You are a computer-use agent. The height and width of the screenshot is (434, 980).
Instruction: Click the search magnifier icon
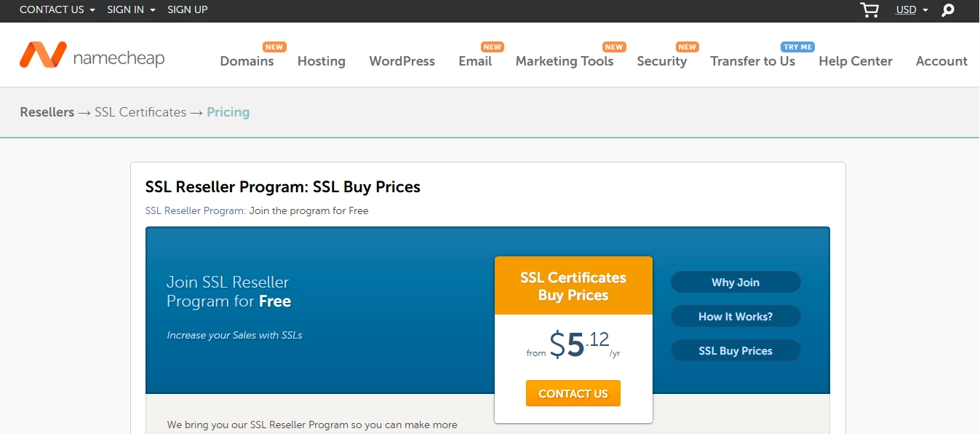click(947, 10)
